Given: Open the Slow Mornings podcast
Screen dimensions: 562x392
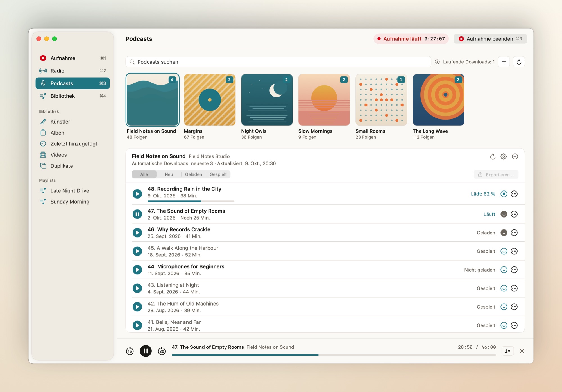Looking at the screenshot, I should pos(324,100).
